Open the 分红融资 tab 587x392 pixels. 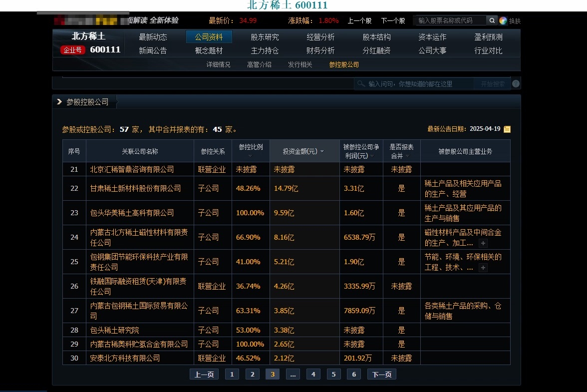tap(376, 50)
